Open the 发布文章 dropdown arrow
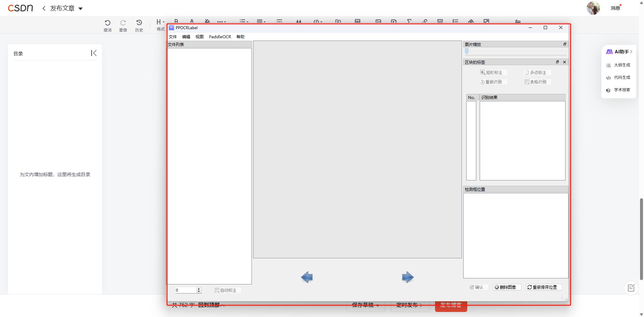 (80, 9)
